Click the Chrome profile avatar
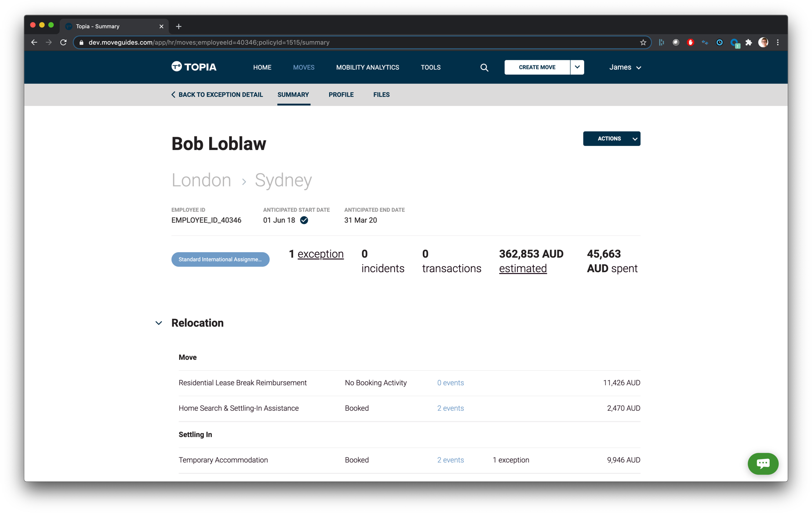This screenshot has height=513, width=812. 763,42
